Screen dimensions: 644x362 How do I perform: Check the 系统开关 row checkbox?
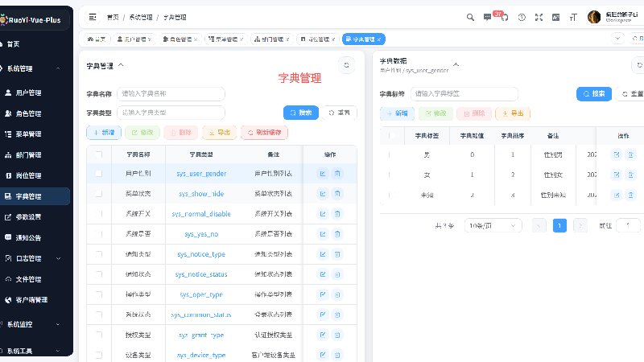pos(98,214)
